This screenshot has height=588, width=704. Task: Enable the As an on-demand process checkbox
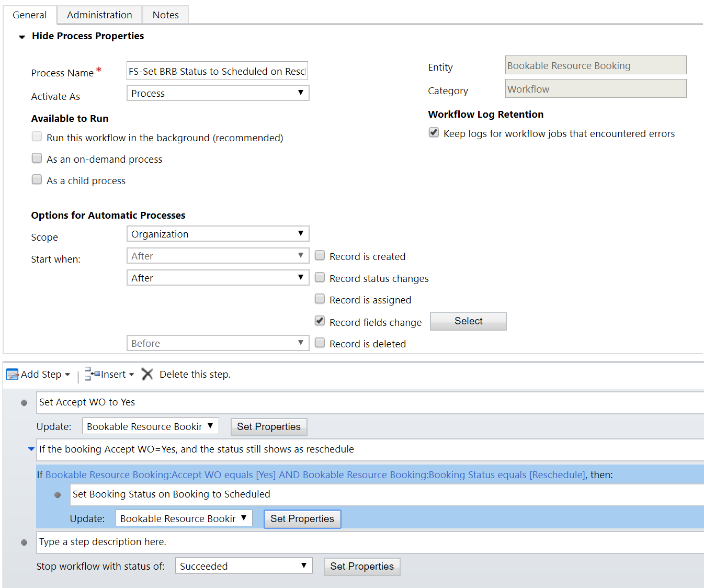[37, 158]
